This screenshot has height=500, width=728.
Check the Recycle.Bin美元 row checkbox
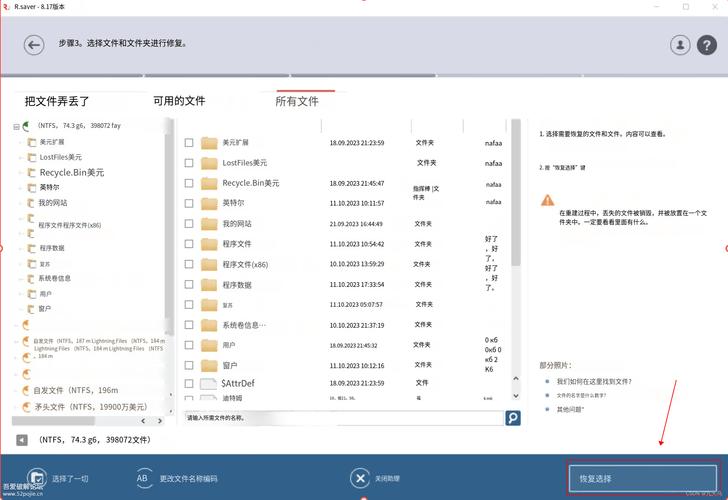coord(189,183)
